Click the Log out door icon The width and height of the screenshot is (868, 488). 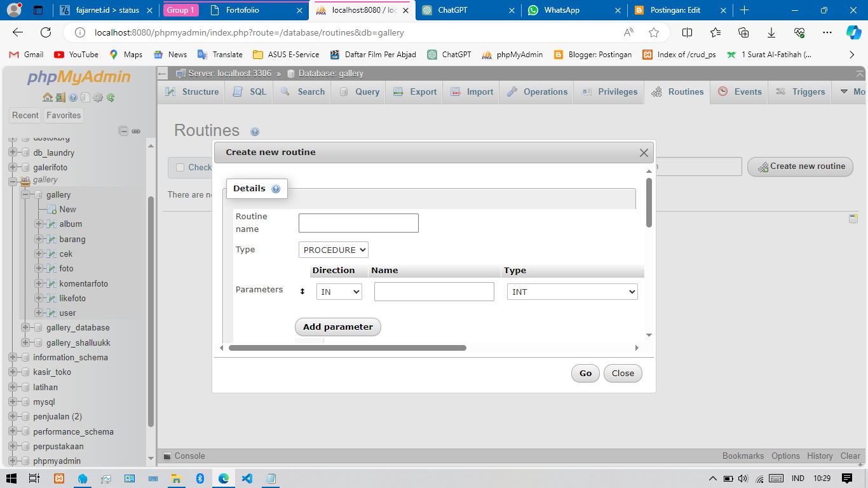[60, 97]
